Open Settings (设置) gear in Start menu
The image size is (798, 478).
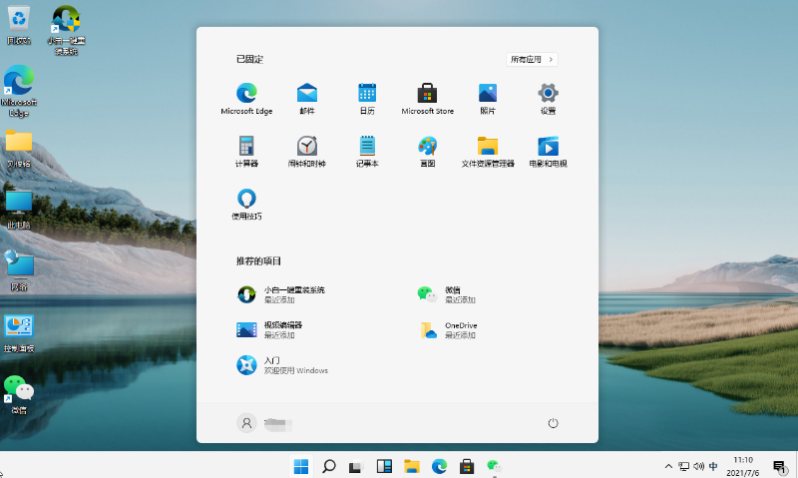pos(548,99)
